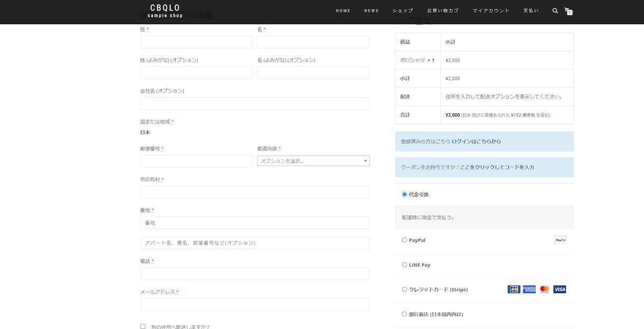Click the Mastercard logo
The width and height of the screenshot is (644, 329).
(x=544, y=289)
